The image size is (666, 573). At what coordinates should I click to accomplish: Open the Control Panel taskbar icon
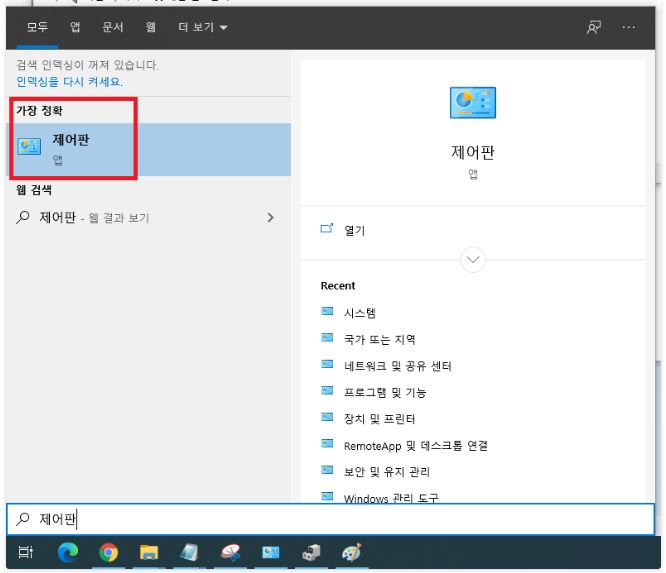[x=271, y=552]
